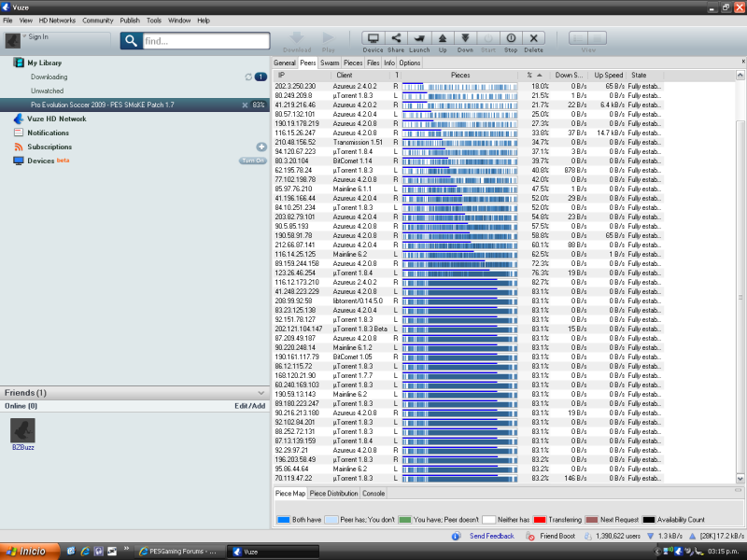Viewport: 747px width, 560px height.
Task: Click the Subscriptions RSS icon
Action: pos(19,147)
